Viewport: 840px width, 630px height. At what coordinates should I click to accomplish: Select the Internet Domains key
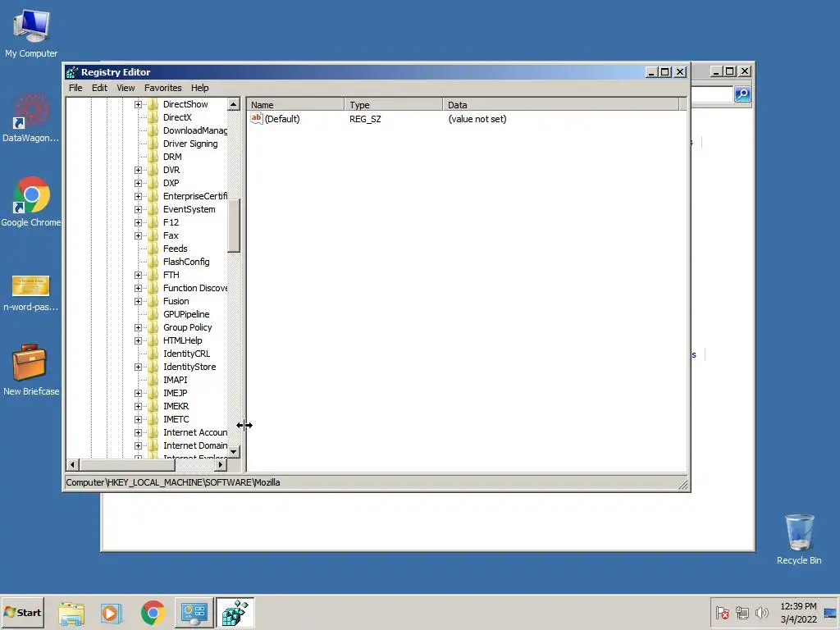point(195,445)
